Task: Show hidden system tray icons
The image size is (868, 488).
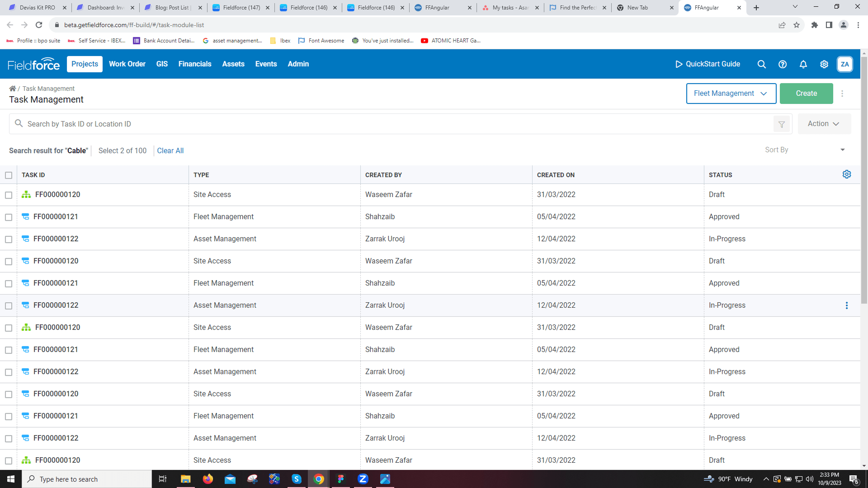Action: tap(766, 479)
